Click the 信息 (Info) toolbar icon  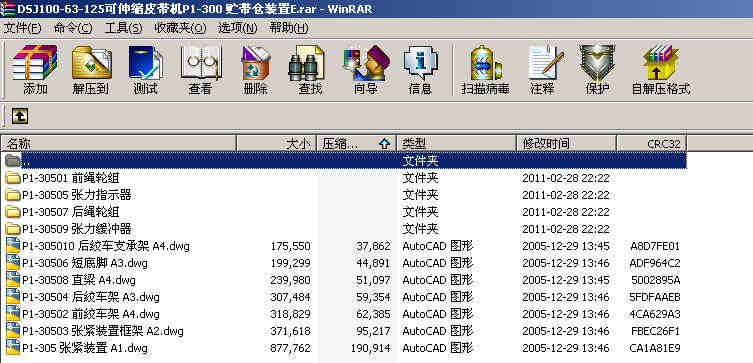click(420, 62)
